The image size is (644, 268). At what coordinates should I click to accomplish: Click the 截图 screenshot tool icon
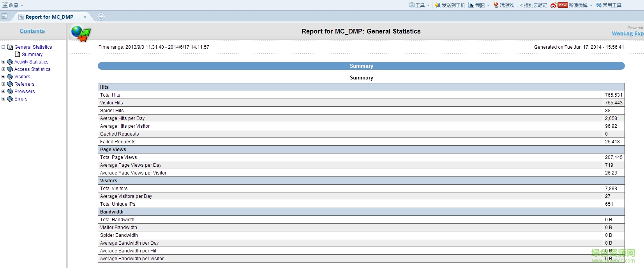click(471, 5)
